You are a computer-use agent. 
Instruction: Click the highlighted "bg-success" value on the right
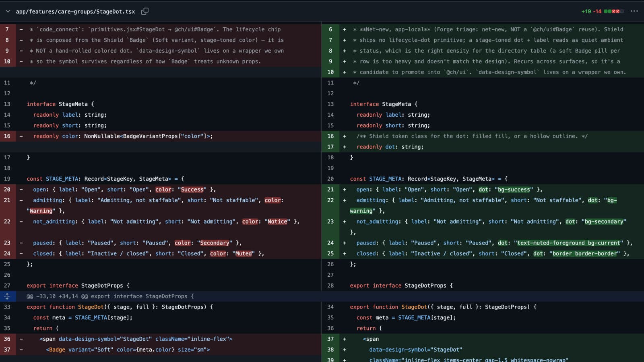coord(514,189)
